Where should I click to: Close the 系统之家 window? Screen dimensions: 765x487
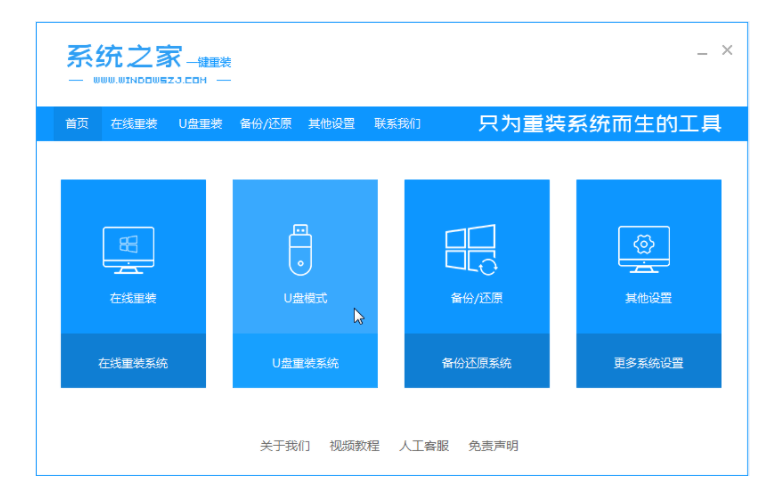click(x=727, y=50)
